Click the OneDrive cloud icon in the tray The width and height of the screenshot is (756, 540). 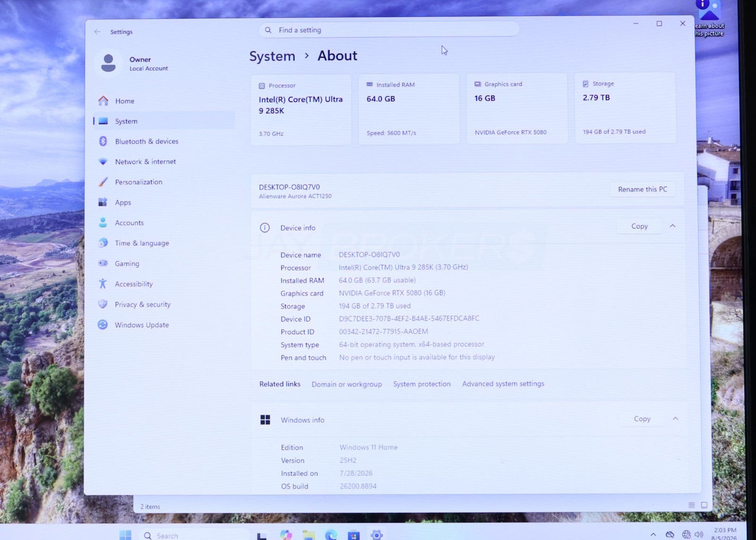click(670, 535)
